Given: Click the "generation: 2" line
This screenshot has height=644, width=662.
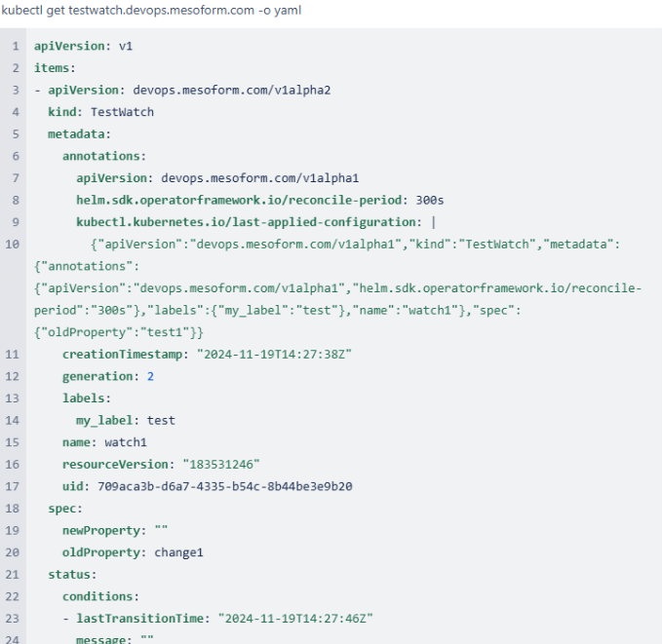Looking at the screenshot, I should (x=108, y=376).
